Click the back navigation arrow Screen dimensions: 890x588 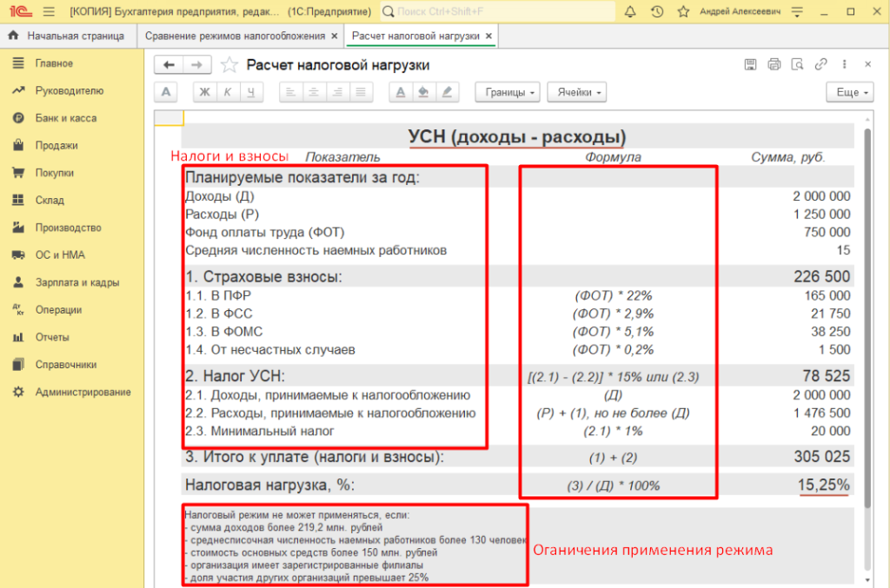pos(169,65)
